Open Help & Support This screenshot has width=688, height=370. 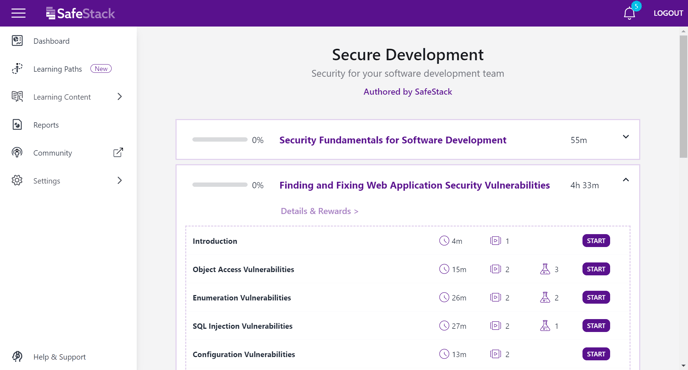click(59, 357)
